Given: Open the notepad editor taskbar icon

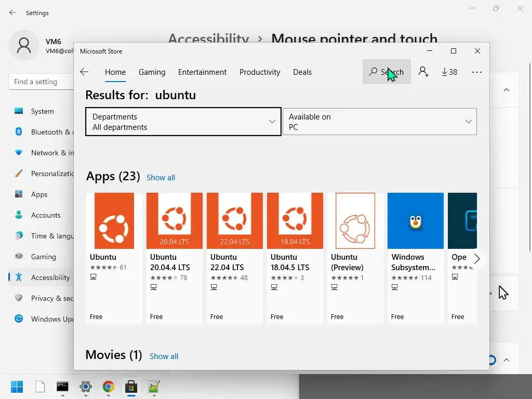Looking at the screenshot, I should pyautogui.click(x=154, y=387).
